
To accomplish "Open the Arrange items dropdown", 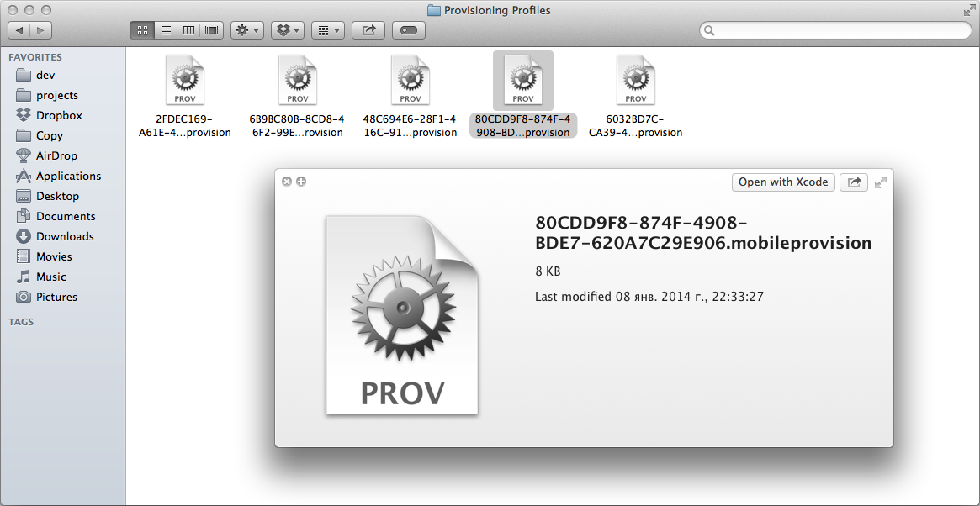I will (x=327, y=30).
